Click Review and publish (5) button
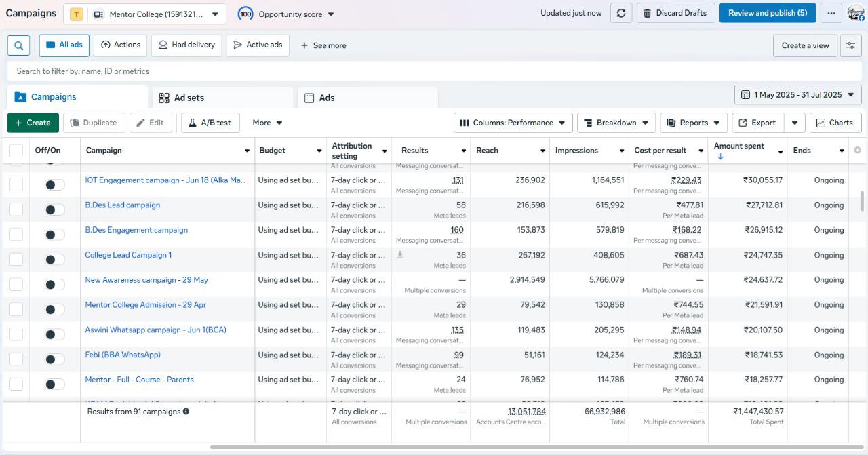 (768, 13)
